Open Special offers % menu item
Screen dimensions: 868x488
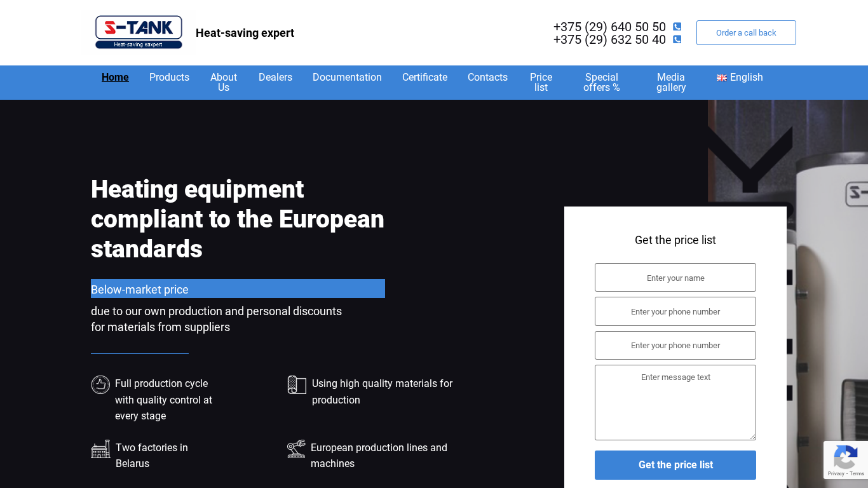(x=602, y=83)
